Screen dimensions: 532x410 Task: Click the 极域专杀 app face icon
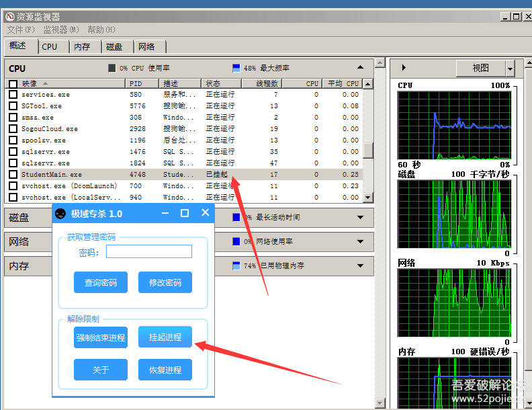click(61, 214)
